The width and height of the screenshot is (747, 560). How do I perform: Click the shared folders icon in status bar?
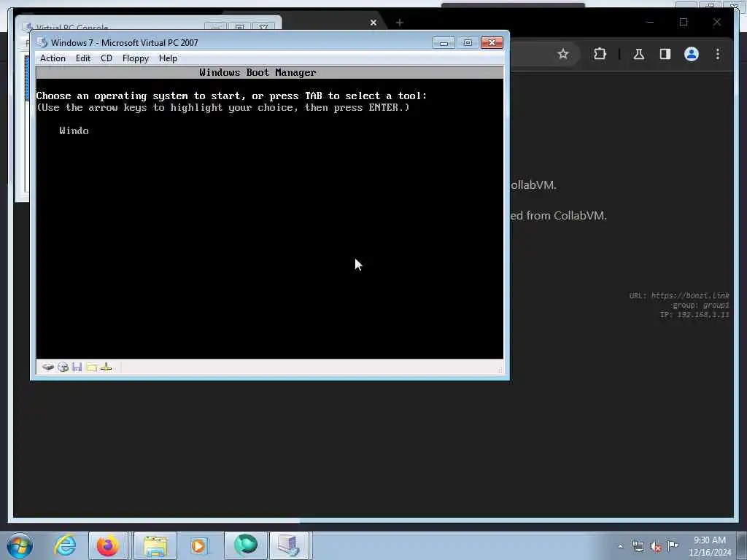91,367
